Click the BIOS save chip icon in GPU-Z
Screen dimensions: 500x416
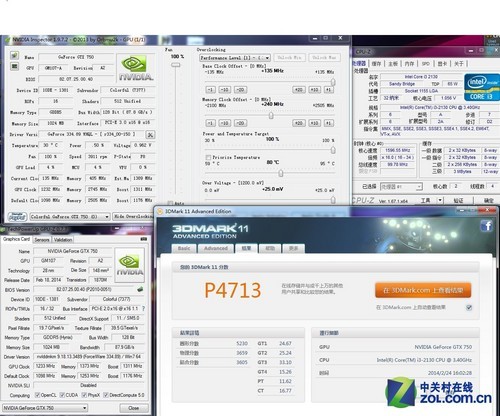pyautogui.click(x=140, y=289)
